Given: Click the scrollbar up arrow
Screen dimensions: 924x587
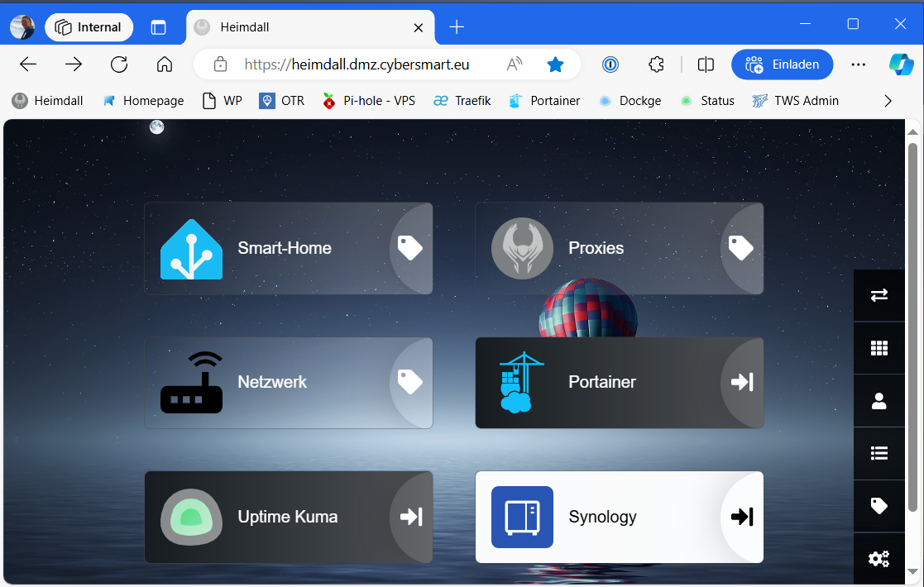Looking at the screenshot, I should (x=912, y=131).
